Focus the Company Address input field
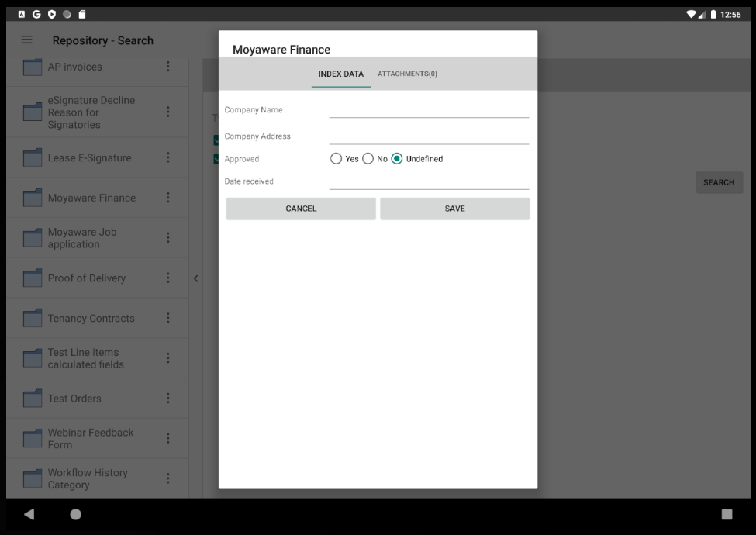Screen dimensions: 756x535 click(x=429, y=136)
